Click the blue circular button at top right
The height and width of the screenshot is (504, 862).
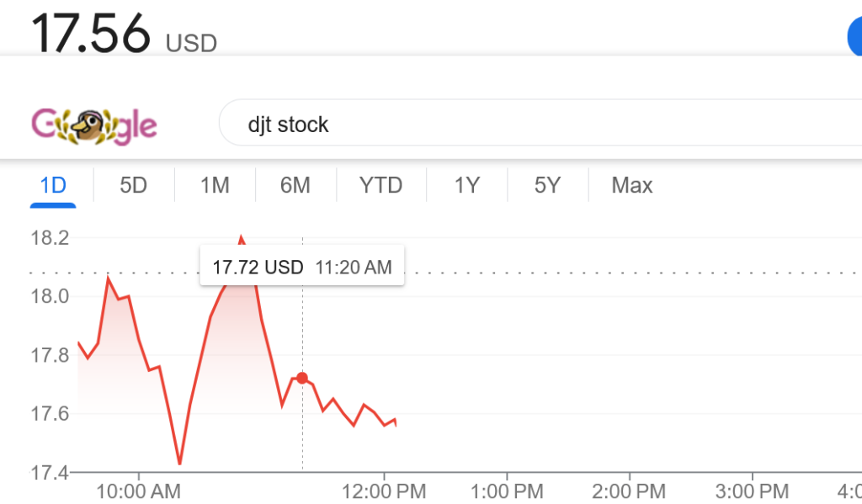(x=854, y=36)
